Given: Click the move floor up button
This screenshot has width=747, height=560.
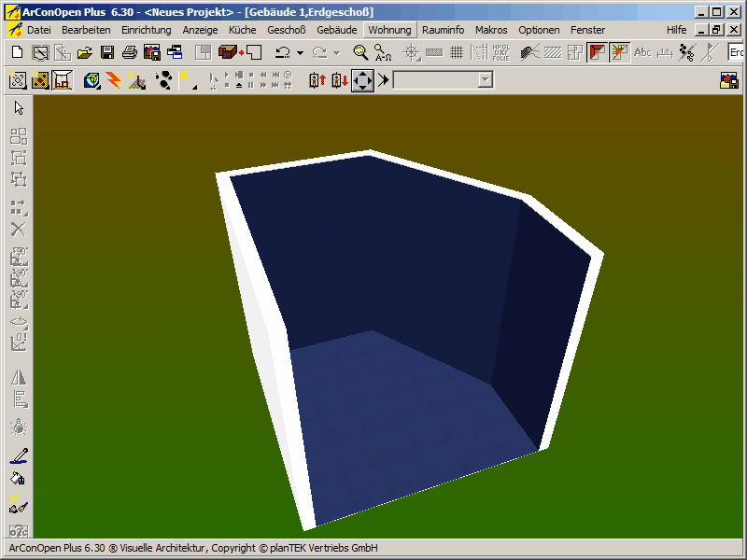Looking at the screenshot, I should click(x=317, y=81).
